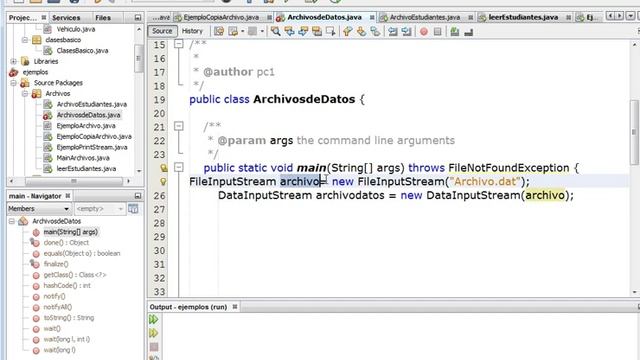
Task: Toggle Rectangular Selection icon
Action: pyautogui.click(x=331, y=31)
